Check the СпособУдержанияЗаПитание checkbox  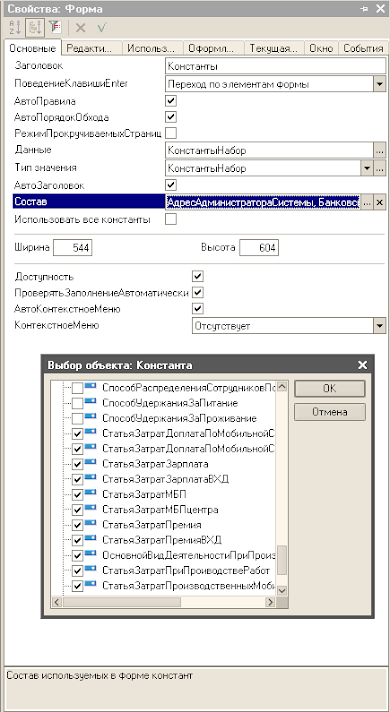pos(78,403)
